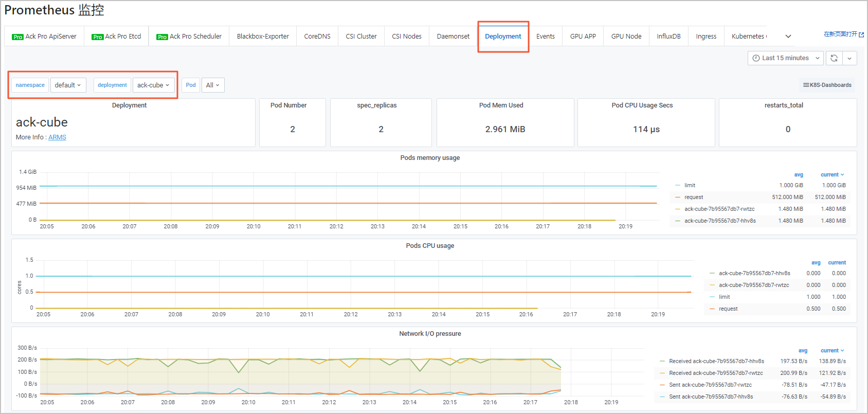The height and width of the screenshot is (414, 868).
Task: Sort CPU legend by current column
Action: tap(837, 263)
